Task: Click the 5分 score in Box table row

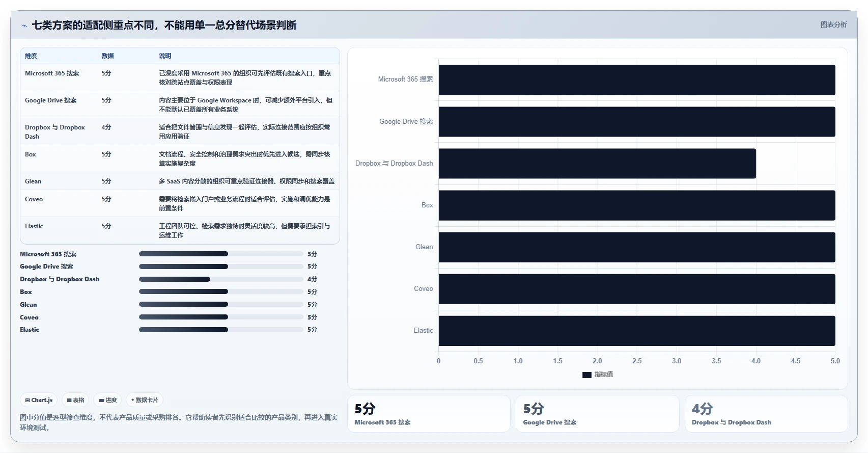Action: pyautogui.click(x=106, y=154)
